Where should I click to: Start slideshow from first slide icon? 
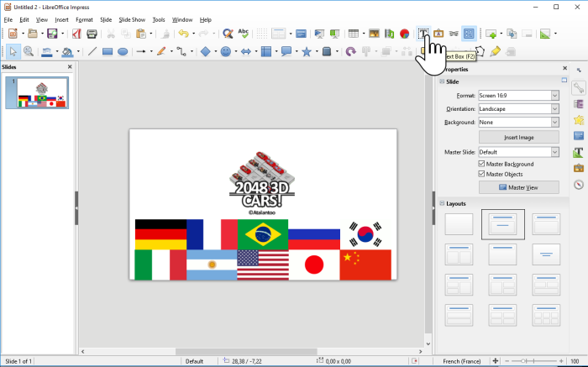[319, 34]
